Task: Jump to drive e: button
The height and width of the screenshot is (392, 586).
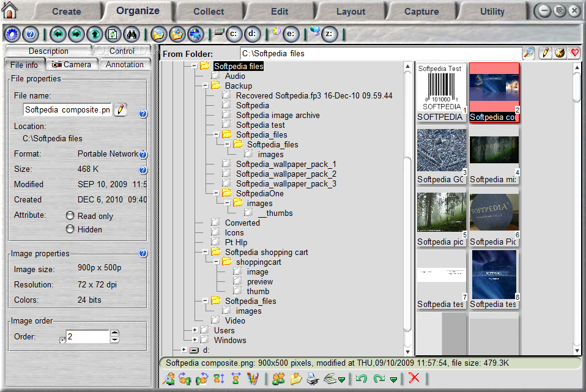Action: 291,34
